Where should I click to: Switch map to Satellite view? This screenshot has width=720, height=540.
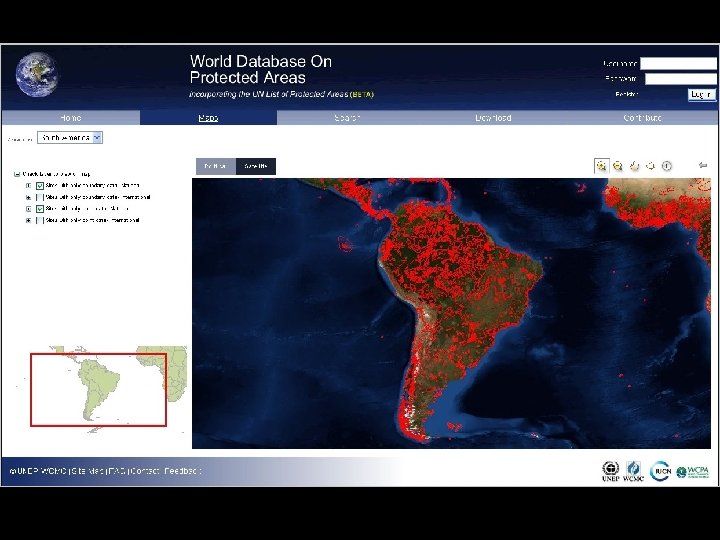pyautogui.click(x=256, y=166)
